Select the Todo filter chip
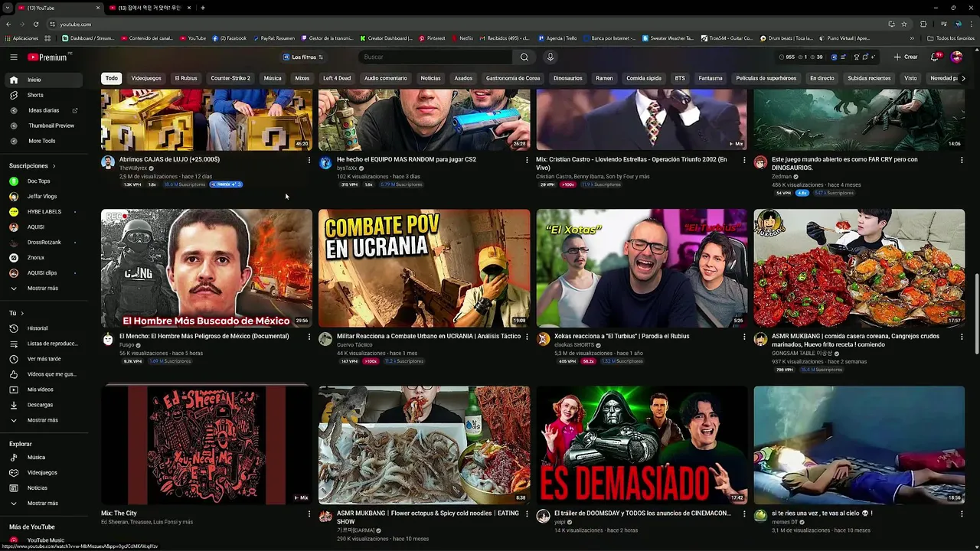 112,78
